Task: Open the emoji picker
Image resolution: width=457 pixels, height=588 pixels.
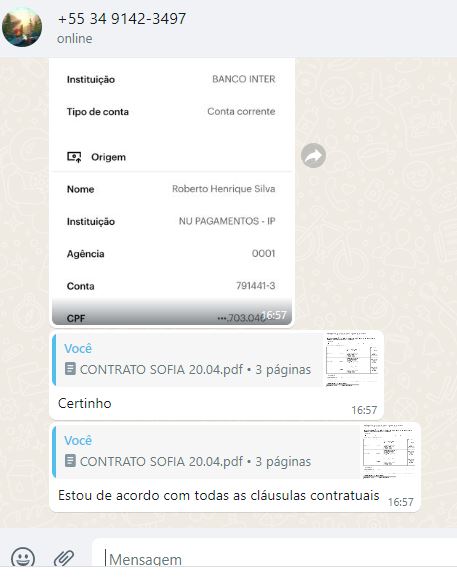Action: coord(23,558)
